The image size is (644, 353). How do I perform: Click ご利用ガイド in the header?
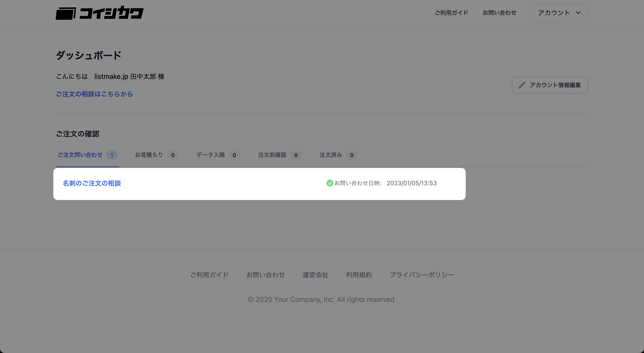coord(451,13)
